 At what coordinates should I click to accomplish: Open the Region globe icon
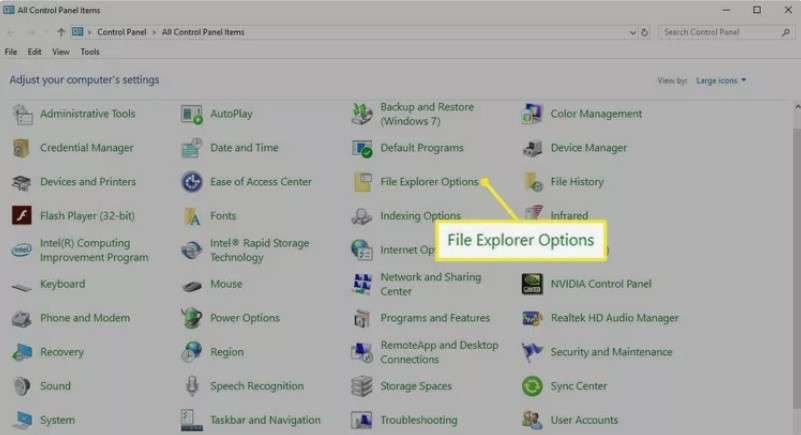[x=192, y=352]
